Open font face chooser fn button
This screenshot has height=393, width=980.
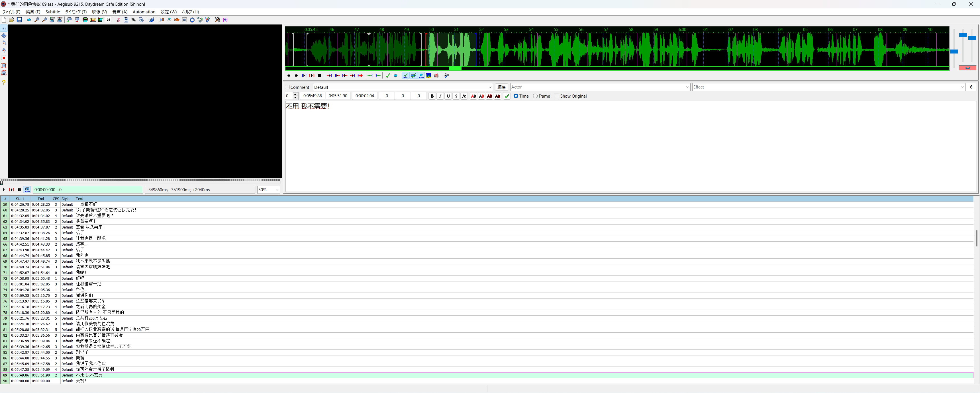[464, 96]
